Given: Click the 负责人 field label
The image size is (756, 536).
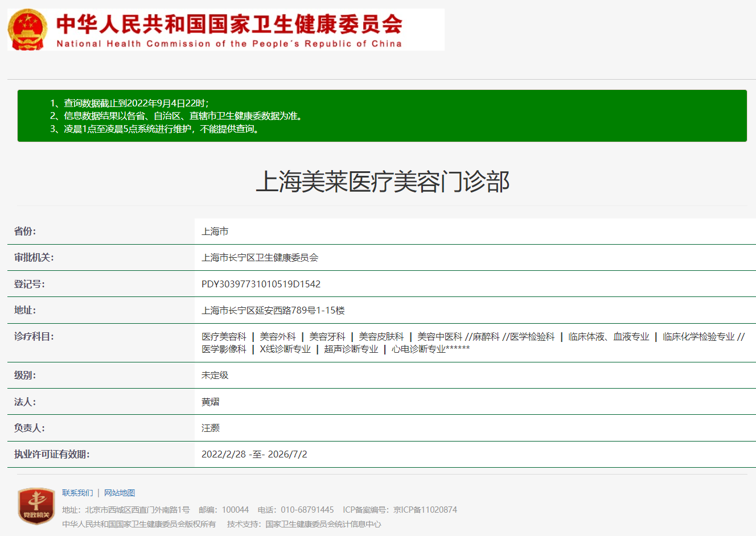Looking at the screenshot, I should 30,428.
